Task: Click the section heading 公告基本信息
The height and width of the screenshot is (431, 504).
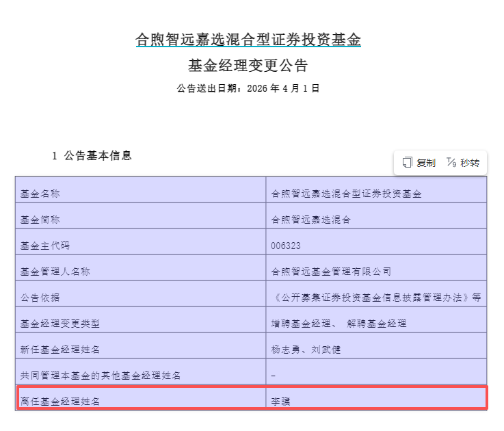Action: [97, 155]
